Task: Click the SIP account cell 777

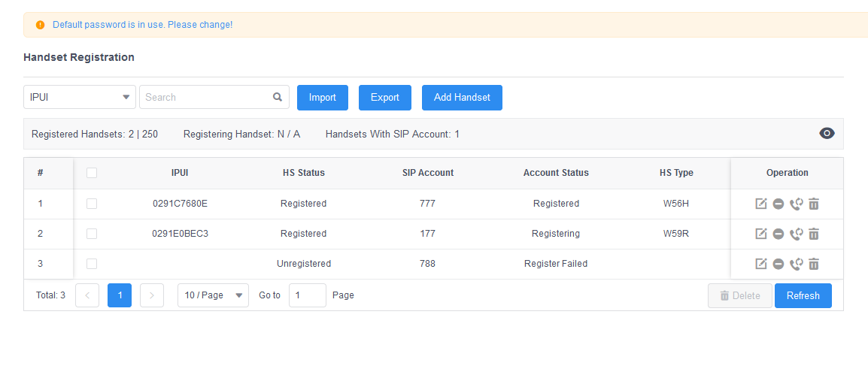Action: [x=427, y=204]
